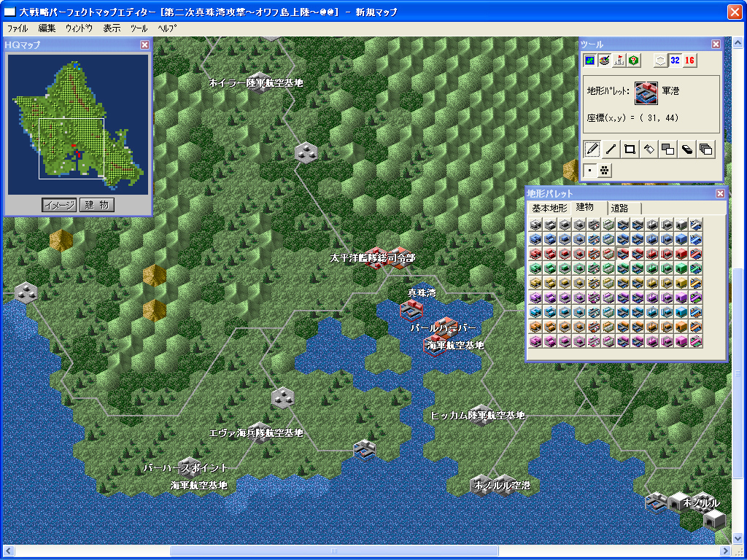Click the paint palette icon in Tools panel
The image size is (747, 560).
click(x=604, y=61)
